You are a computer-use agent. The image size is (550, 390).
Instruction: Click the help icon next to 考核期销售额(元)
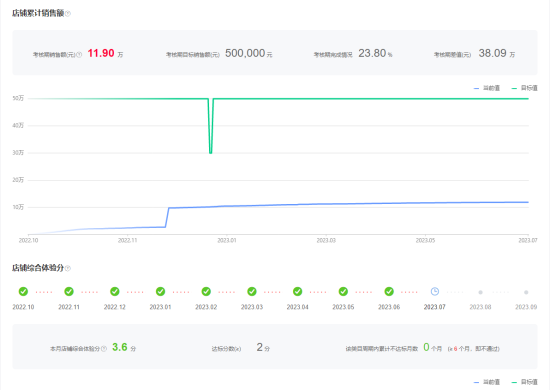pyautogui.click(x=79, y=55)
